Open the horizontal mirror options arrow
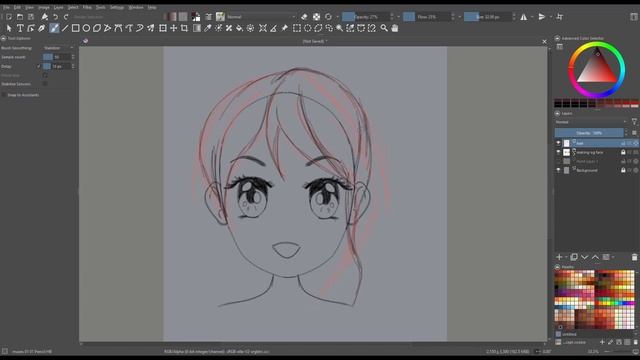640x360 pixels. (x=532, y=17)
